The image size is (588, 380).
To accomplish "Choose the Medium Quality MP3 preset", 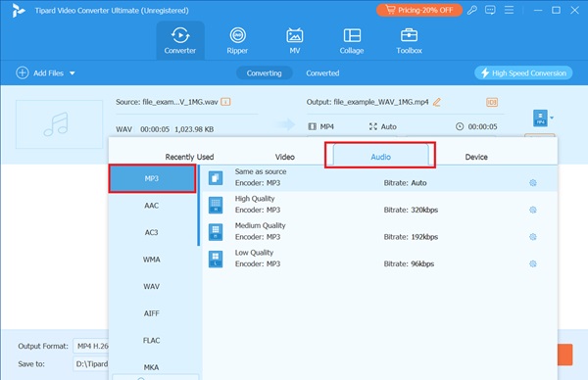I will coord(380,231).
